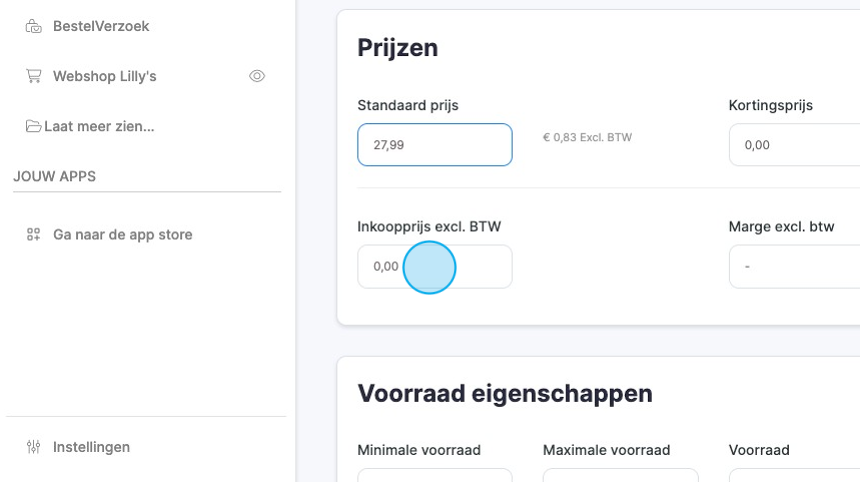Open the BestelVerzoek menu item label

click(101, 26)
